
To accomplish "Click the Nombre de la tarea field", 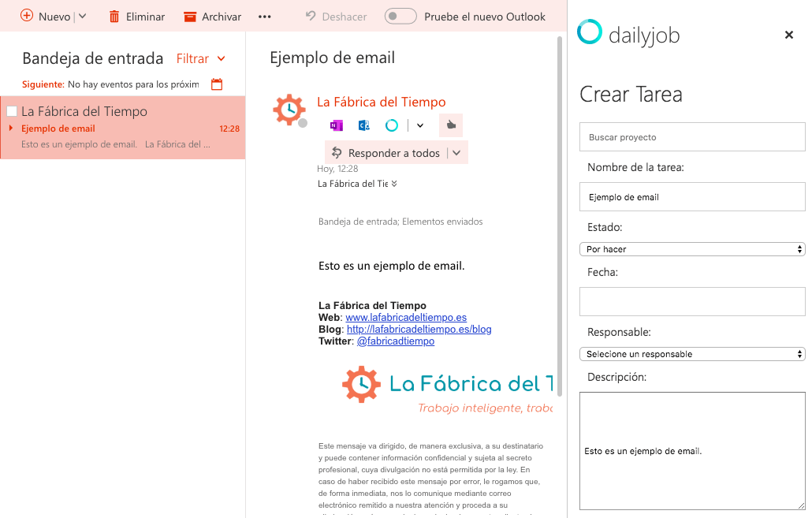I will pos(692,197).
